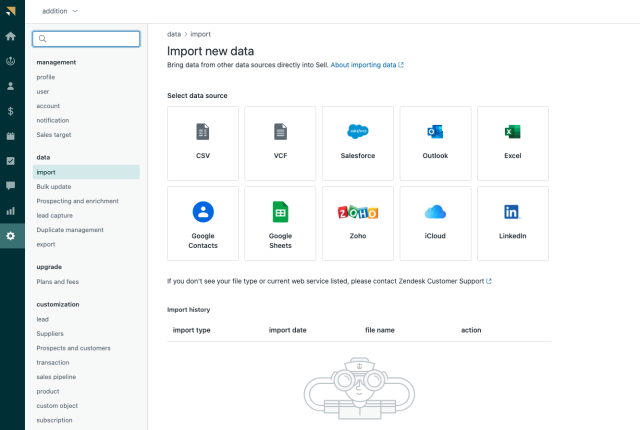Open Sales target settings

click(54, 135)
